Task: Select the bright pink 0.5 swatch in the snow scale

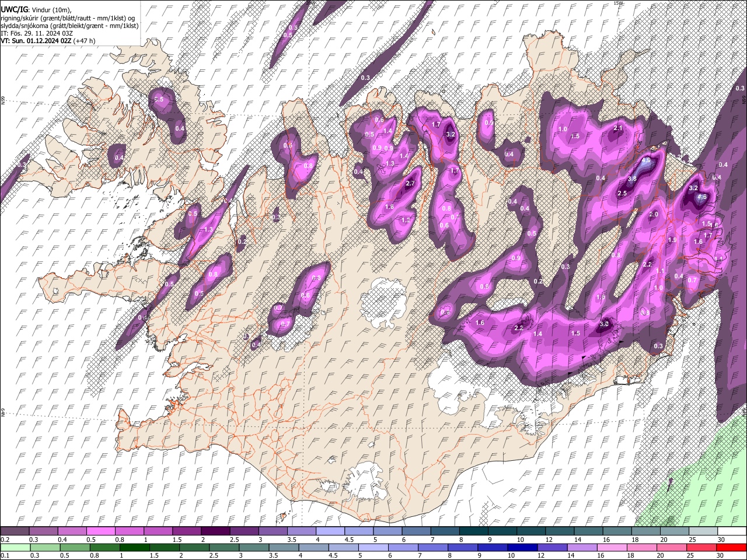Action: (x=100, y=531)
